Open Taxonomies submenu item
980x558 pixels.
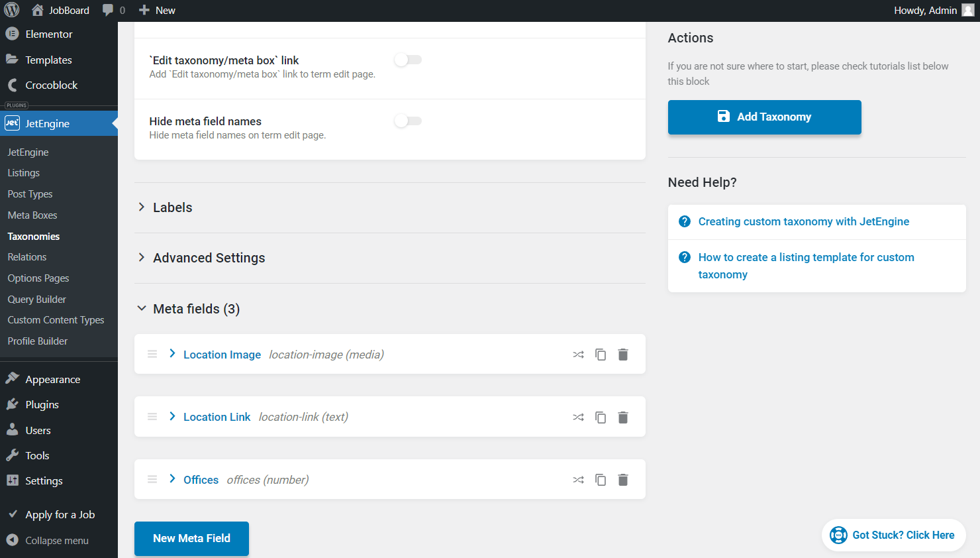coord(34,237)
